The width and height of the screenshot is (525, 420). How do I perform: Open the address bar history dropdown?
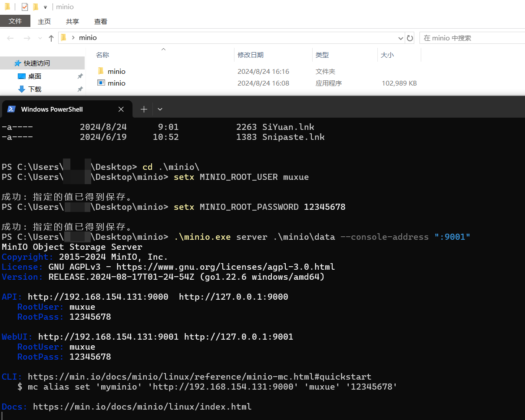click(400, 38)
